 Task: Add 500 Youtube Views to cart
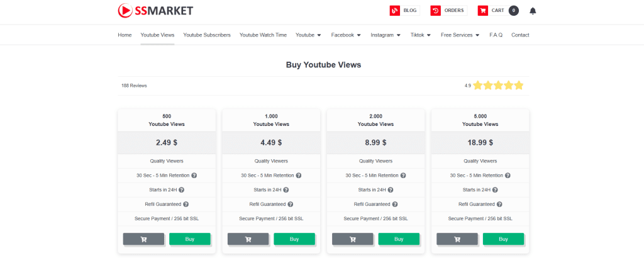pyautogui.click(x=144, y=239)
